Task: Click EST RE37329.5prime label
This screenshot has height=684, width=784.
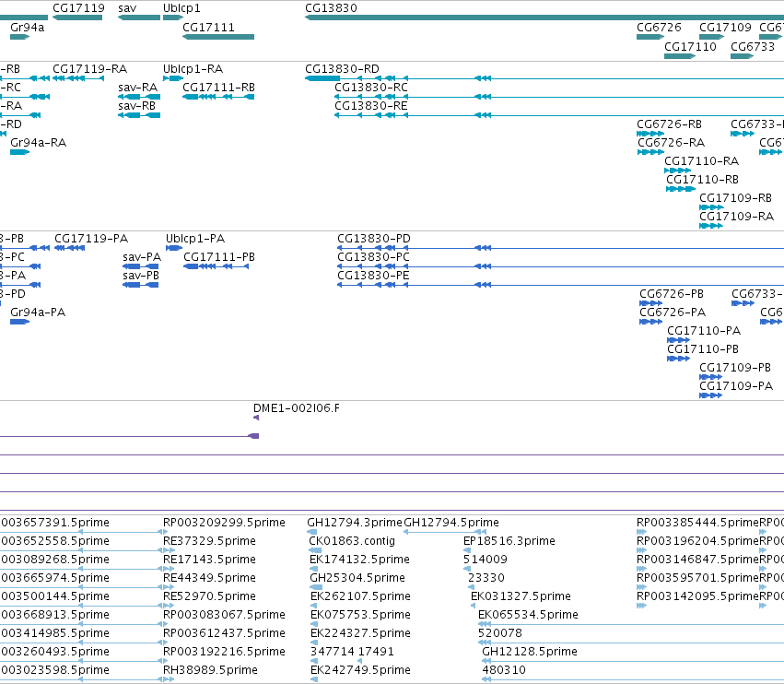Action: 209,541
